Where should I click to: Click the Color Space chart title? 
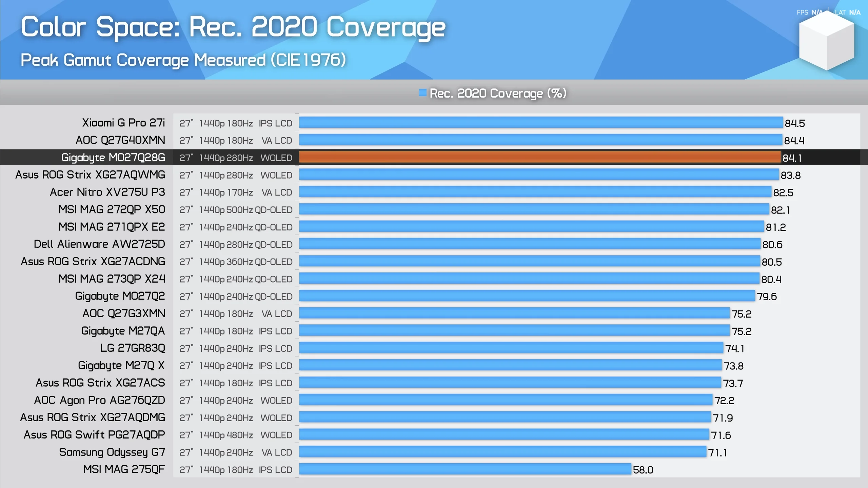[x=233, y=27]
